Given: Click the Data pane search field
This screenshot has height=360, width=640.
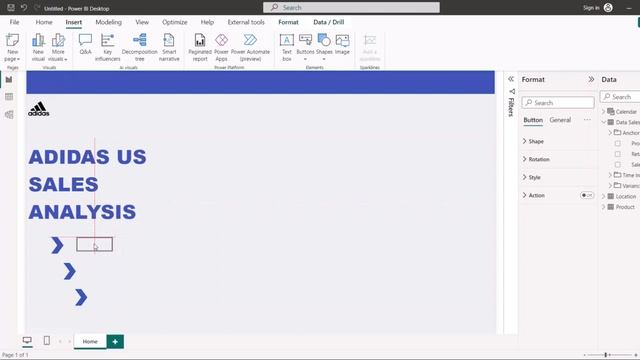Looking at the screenshot, I should tap(620, 97).
